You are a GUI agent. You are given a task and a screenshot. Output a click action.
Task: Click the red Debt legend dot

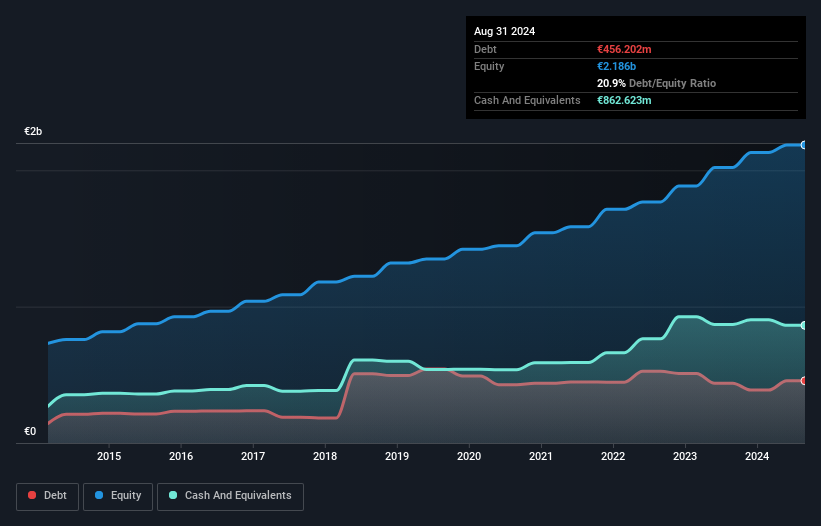tap(32, 495)
